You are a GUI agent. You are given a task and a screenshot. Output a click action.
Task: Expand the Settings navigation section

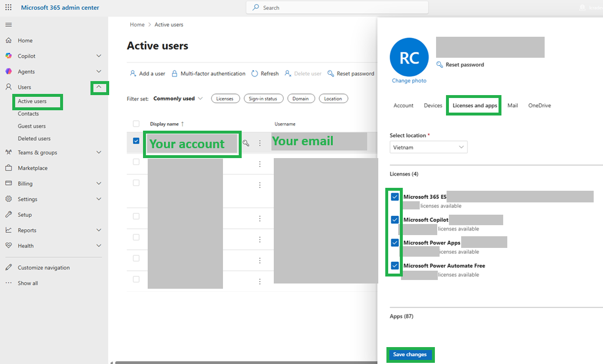coord(99,199)
